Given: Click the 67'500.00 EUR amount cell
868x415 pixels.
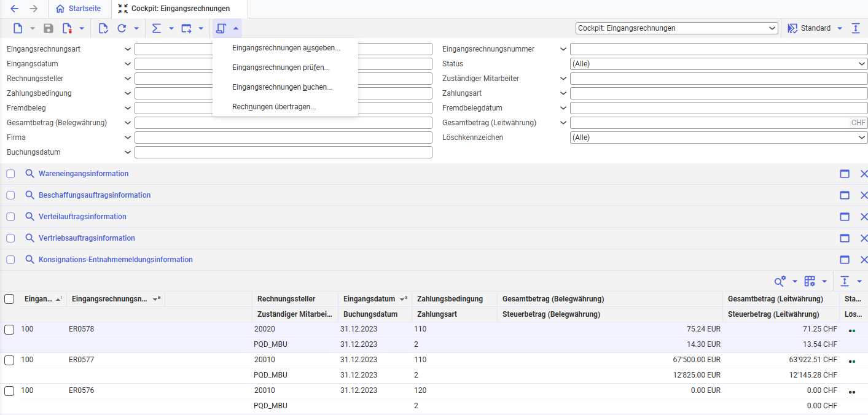Looking at the screenshot, I should click(697, 360).
